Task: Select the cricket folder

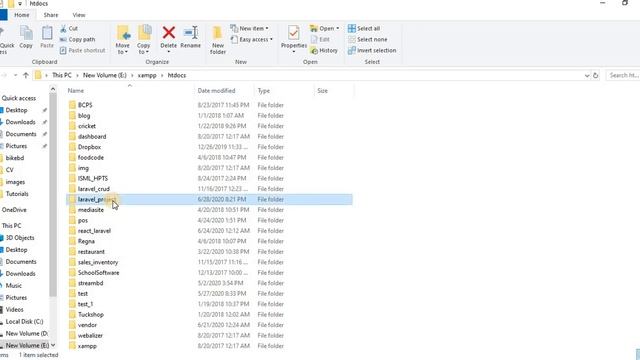Action: coord(87,126)
